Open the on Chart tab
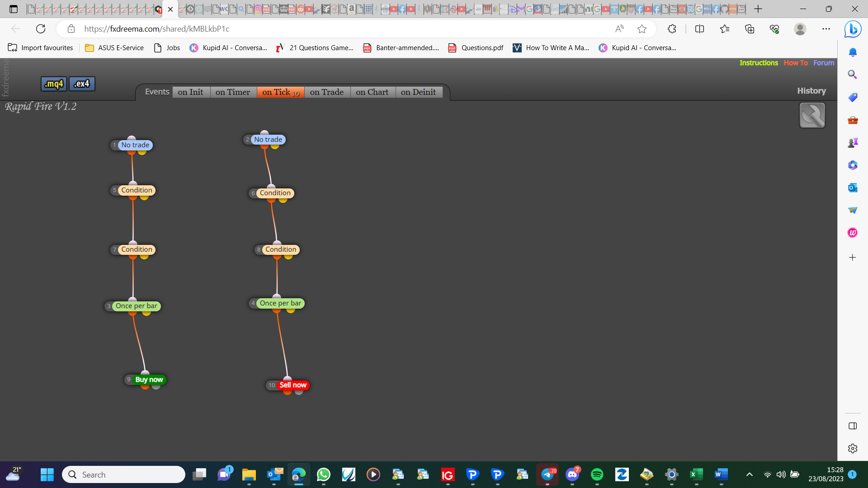This screenshot has width=868, height=488. coord(372,92)
